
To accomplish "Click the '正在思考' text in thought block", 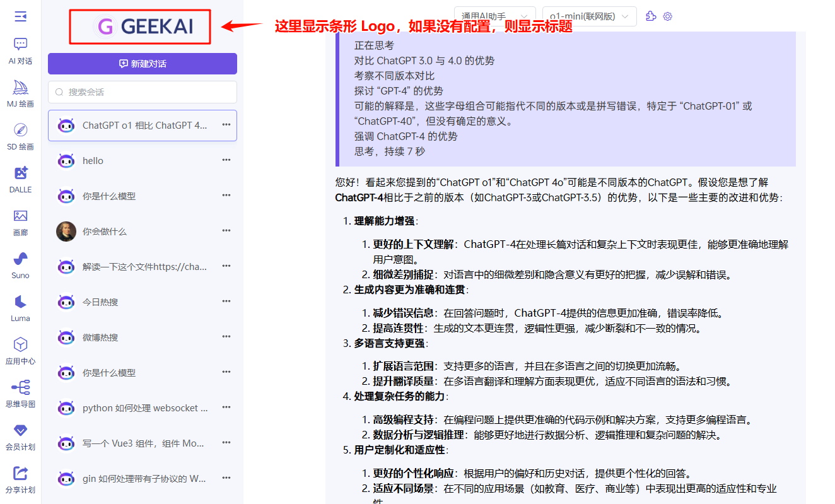I will pyautogui.click(x=374, y=45).
